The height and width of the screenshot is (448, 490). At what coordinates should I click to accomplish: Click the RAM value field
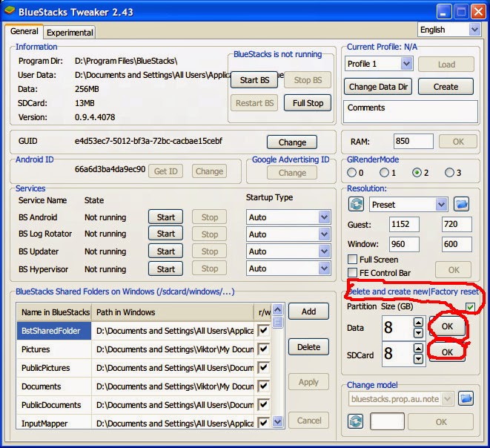pyautogui.click(x=414, y=142)
